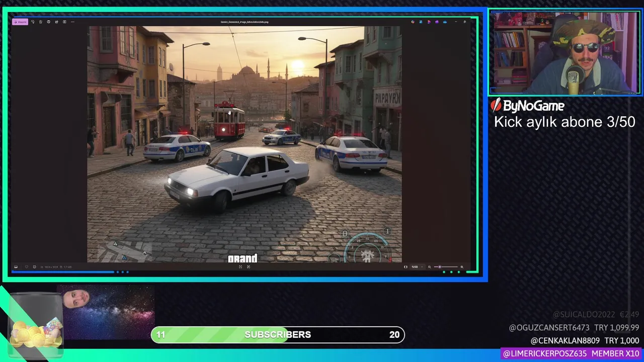Click the 1.7 MB file size text
The width and height of the screenshot is (644, 362).
(x=66, y=267)
